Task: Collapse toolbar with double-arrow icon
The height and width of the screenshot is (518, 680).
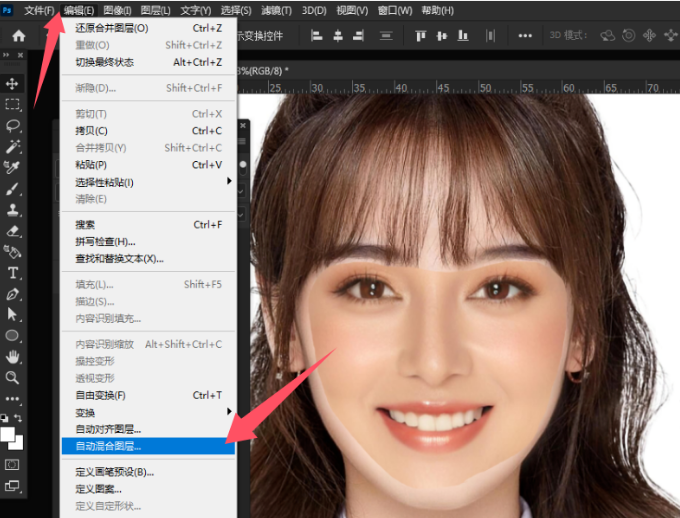Action: (x=6, y=55)
